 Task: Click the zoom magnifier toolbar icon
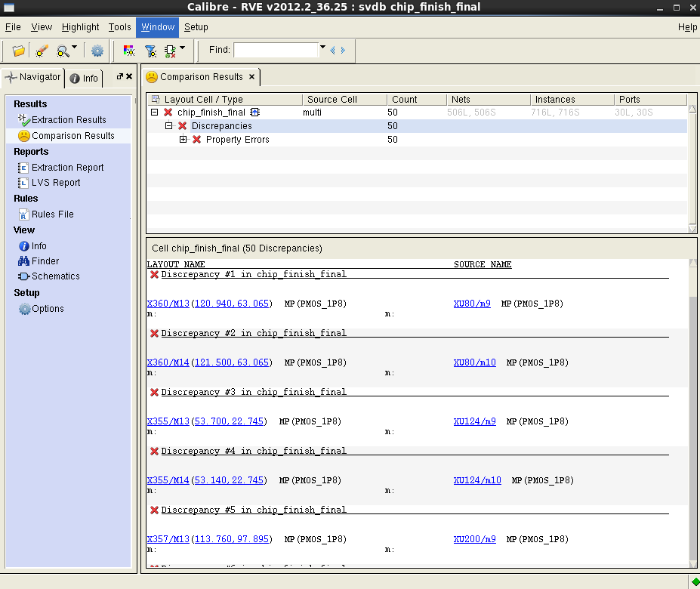[x=63, y=51]
